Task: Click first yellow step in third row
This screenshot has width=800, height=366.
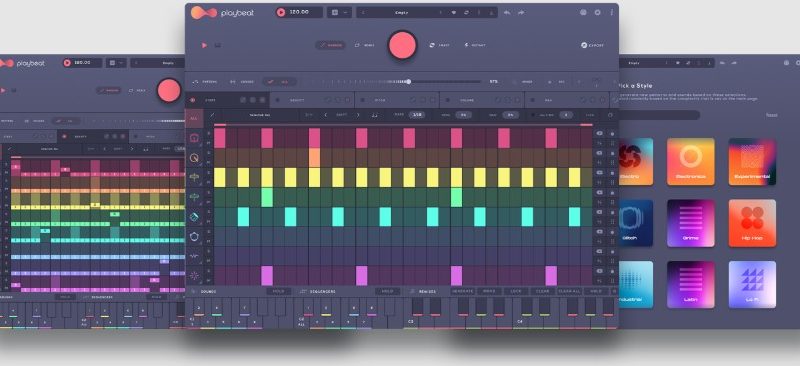Action: (x=219, y=177)
